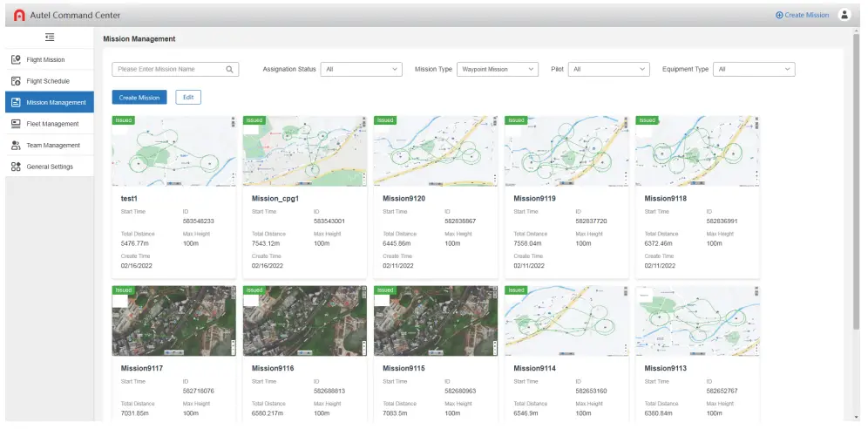Image resolution: width=868 pixels, height=443 pixels.
Task: Click the Edit button
Action: (188, 98)
